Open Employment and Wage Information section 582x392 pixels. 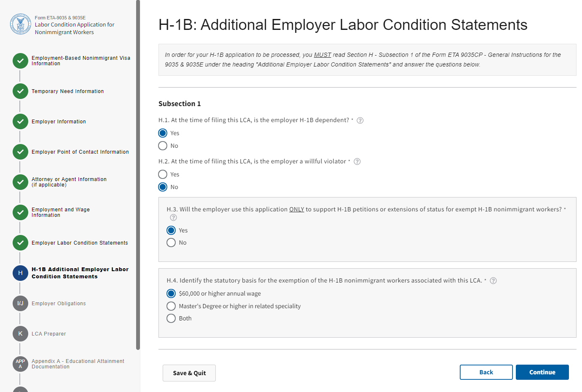click(60, 212)
